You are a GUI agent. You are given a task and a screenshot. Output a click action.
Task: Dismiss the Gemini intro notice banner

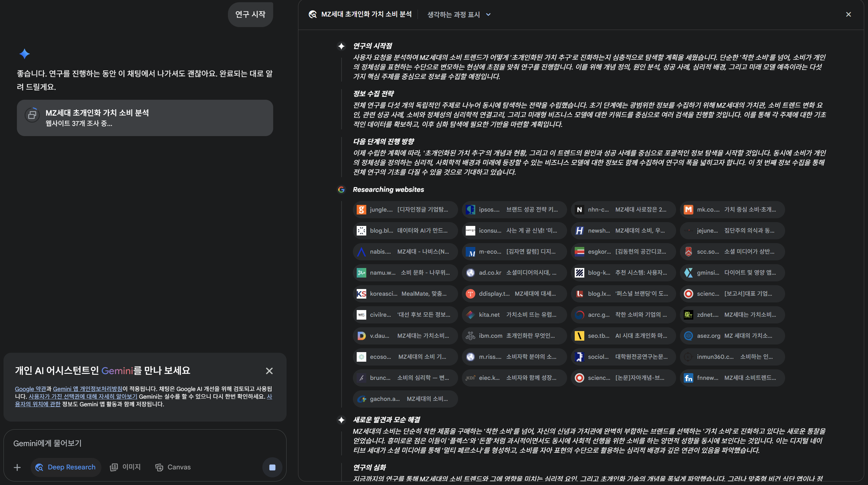269,371
